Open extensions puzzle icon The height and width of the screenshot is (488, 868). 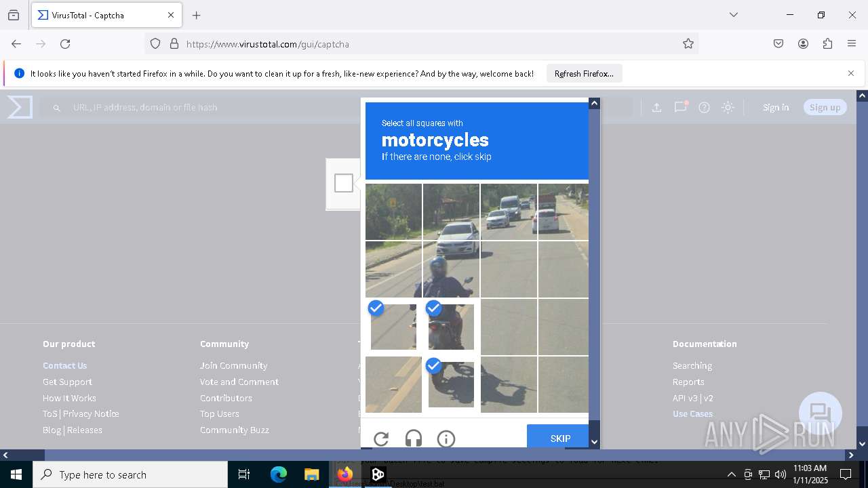(x=827, y=44)
